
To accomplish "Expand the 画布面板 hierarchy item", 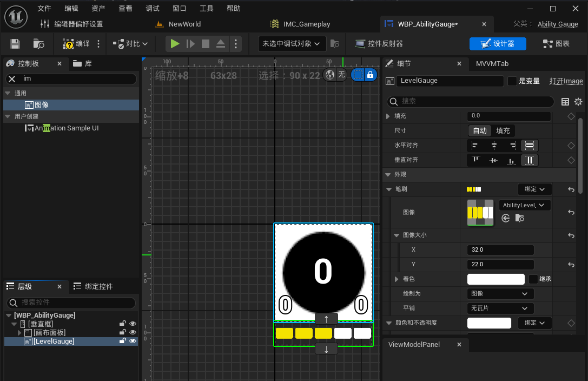I will [19, 333].
